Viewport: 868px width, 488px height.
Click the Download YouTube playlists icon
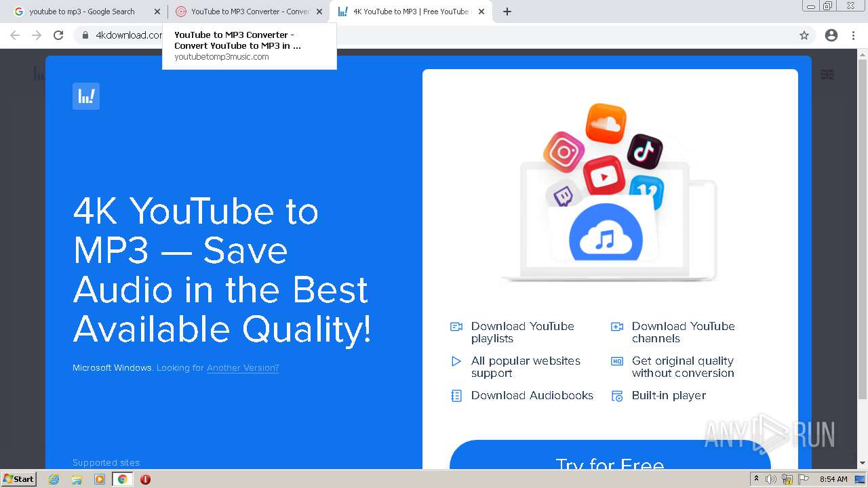456,327
